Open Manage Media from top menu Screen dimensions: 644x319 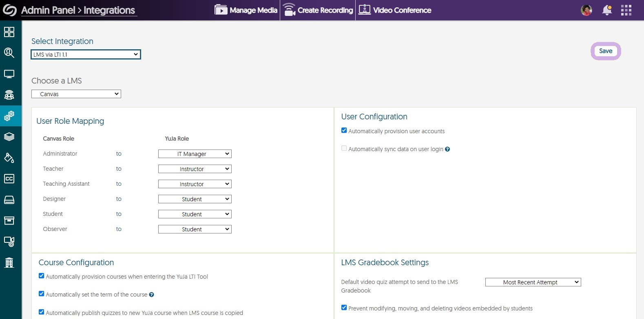coord(246,10)
